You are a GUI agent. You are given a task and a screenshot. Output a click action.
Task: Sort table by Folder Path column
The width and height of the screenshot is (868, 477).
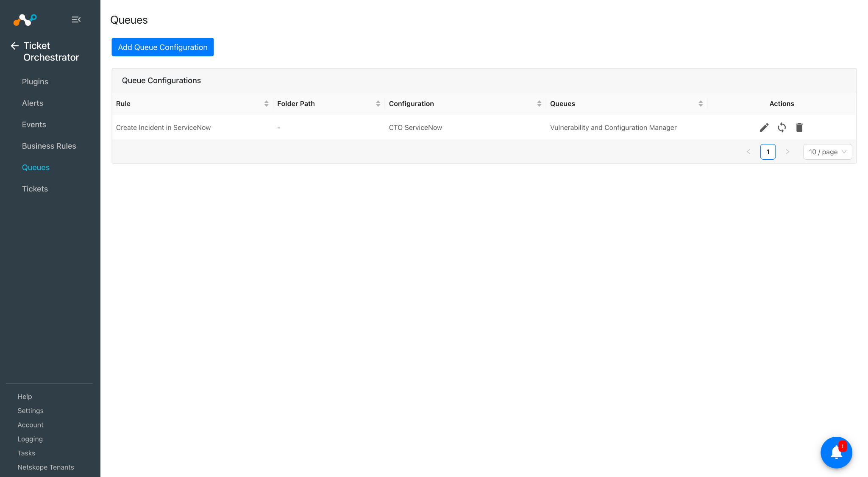point(378,104)
